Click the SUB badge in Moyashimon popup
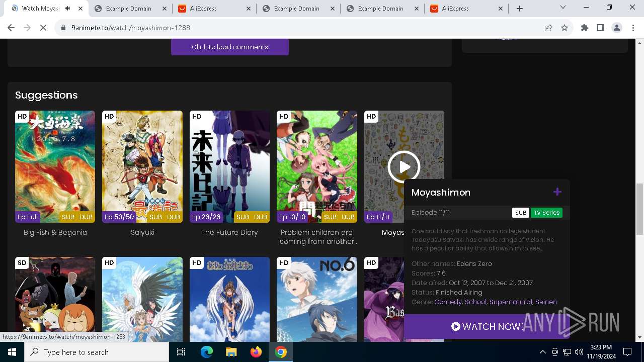 [520, 213]
